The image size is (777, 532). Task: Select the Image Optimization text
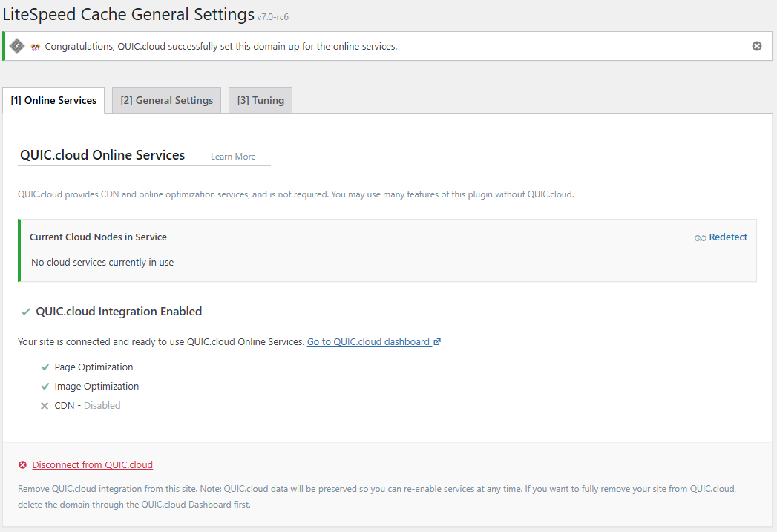[96, 387]
